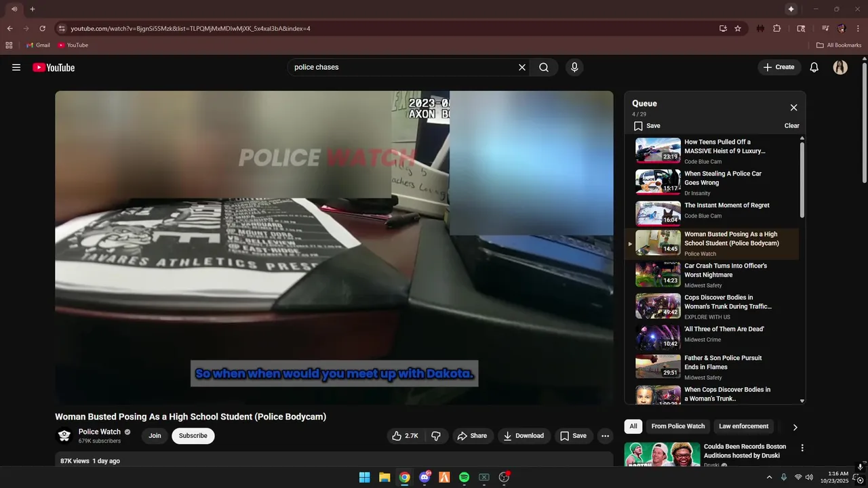
Task: Open Coulda Been Records Boston Auditions video
Action: 745,451
